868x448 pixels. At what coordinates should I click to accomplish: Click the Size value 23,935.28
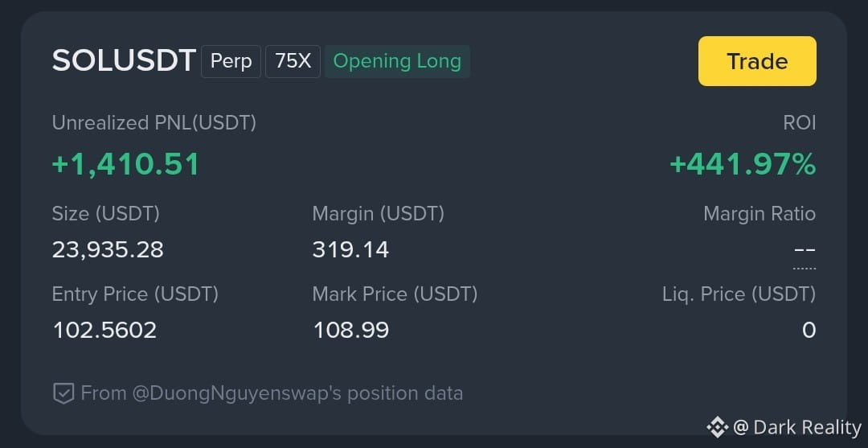click(108, 250)
